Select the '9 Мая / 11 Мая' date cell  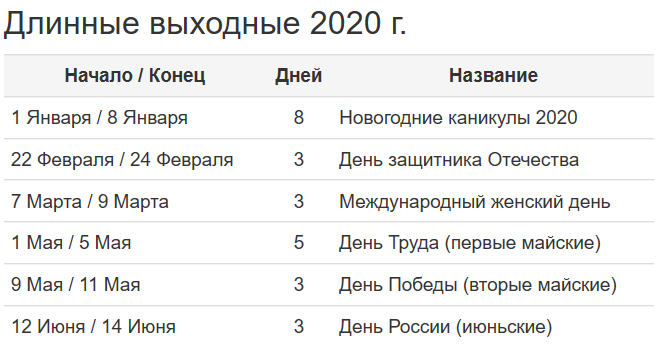click(x=76, y=285)
